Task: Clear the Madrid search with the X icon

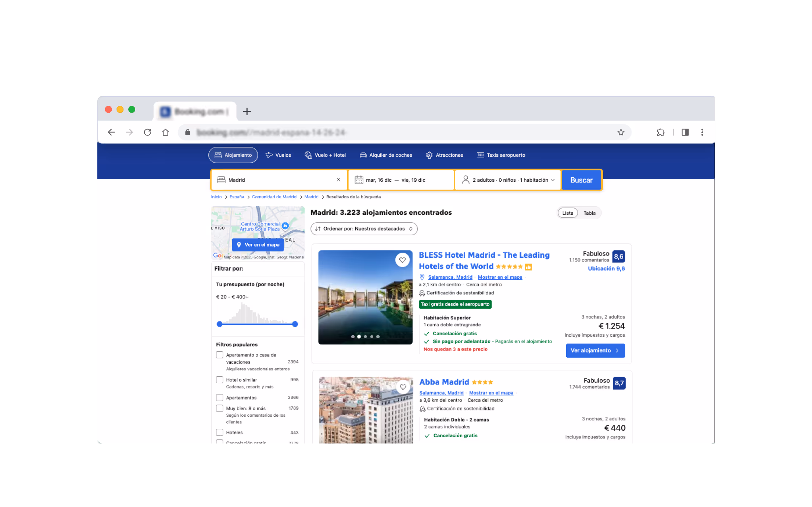Action: click(338, 180)
